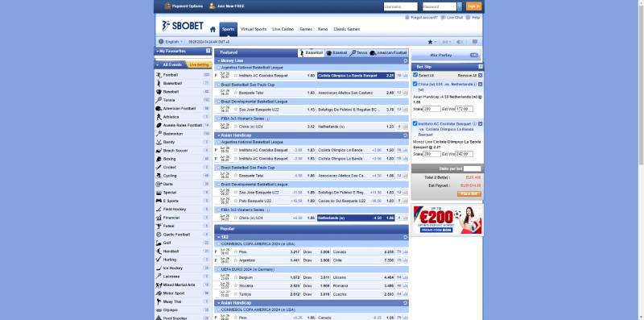Switch to the Virtual Sports tab
644x320 pixels.
click(x=254, y=29)
